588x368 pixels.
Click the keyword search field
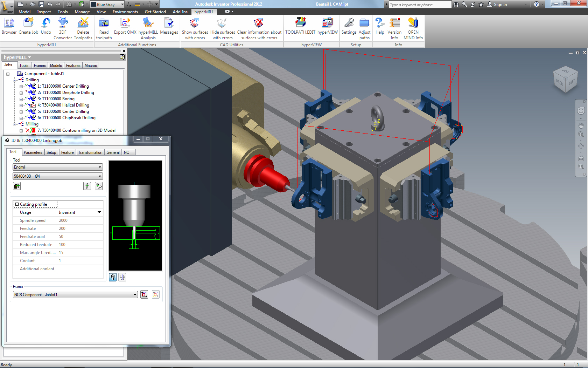419,5
